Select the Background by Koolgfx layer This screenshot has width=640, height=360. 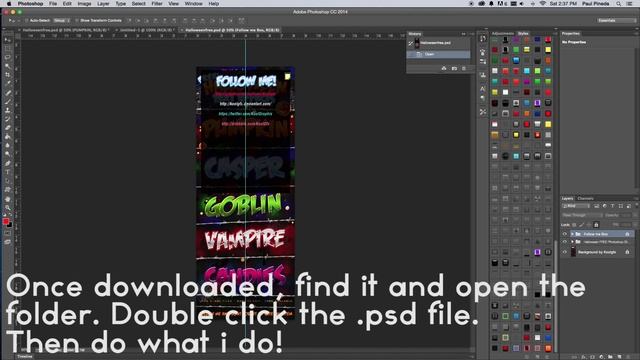[598, 252]
